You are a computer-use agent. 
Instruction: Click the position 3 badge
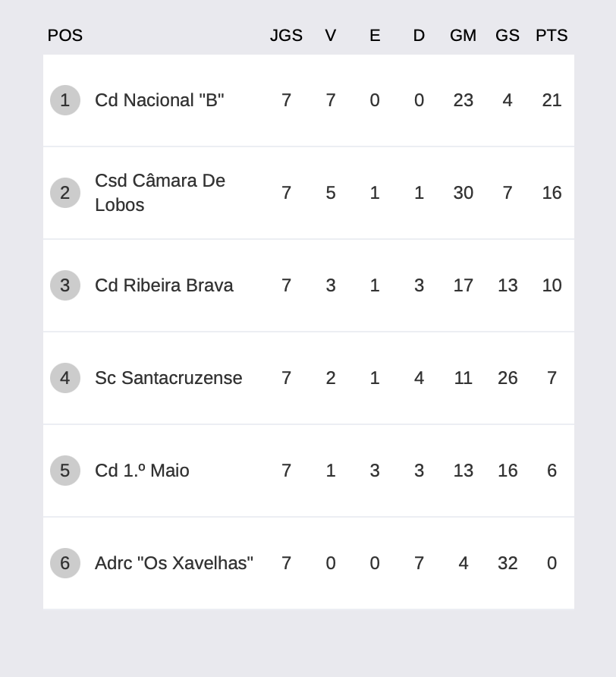[x=65, y=285]
